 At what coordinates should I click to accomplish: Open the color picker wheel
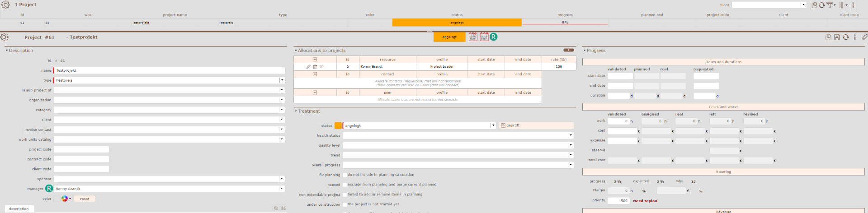(x=65, y=199)
